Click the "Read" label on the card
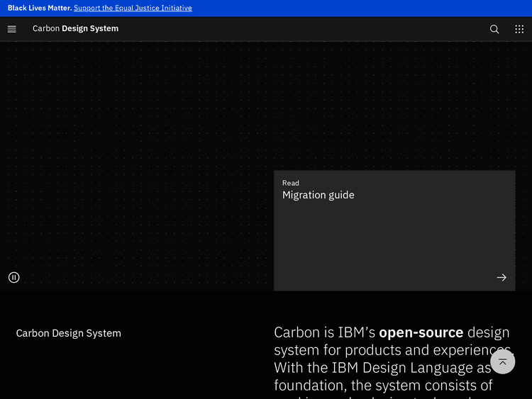The width and height of the screenshot is (532, 399). coord(291,183)
